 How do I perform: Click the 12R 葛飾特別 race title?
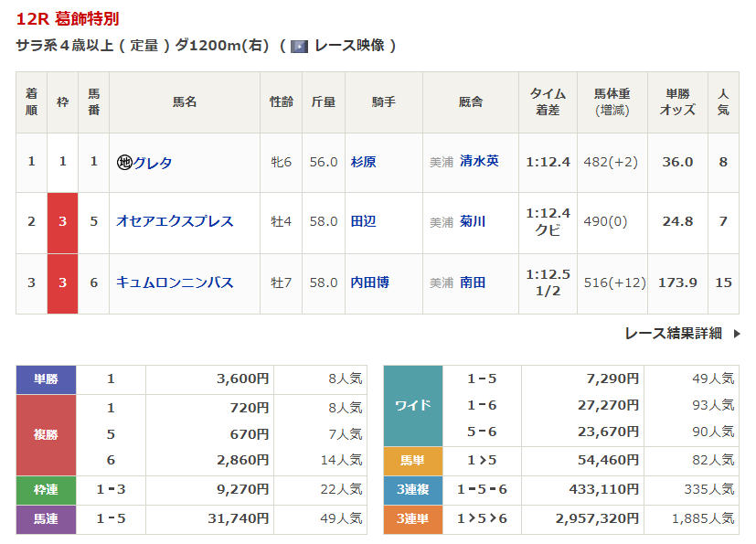pyautogui.click(x=68, y=18)
